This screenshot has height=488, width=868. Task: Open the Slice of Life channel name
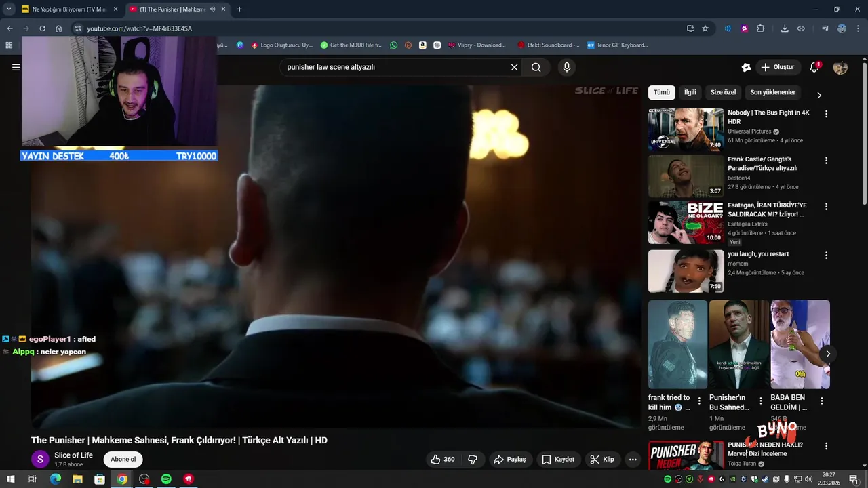73,455
